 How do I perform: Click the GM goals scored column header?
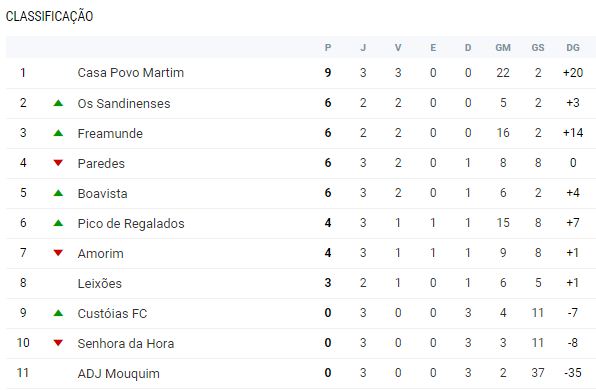[x=503, y=48]
